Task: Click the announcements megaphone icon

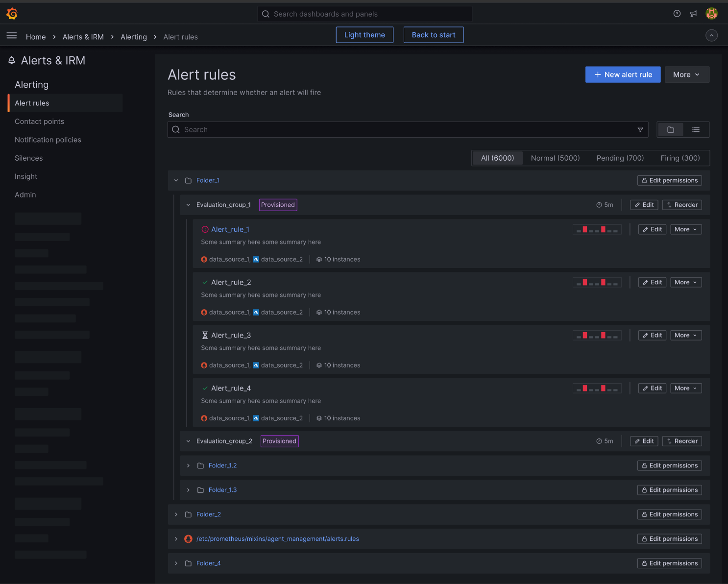Action: pos(694,14)
